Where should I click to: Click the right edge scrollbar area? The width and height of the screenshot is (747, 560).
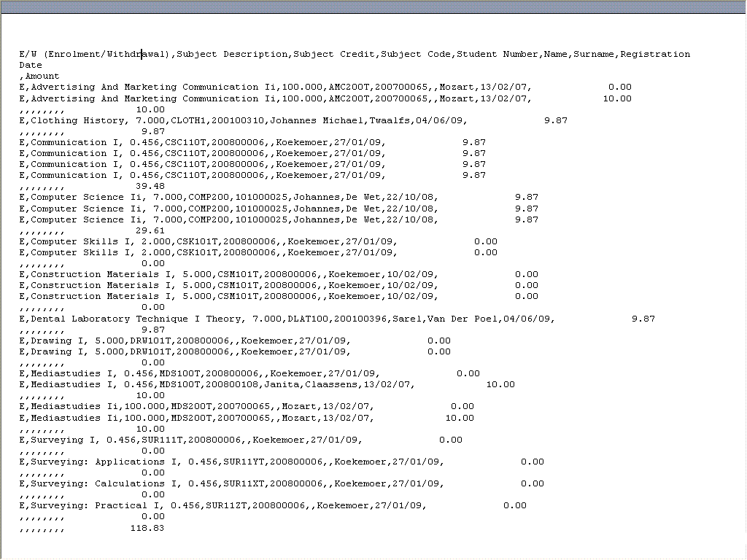coord(741,292)
